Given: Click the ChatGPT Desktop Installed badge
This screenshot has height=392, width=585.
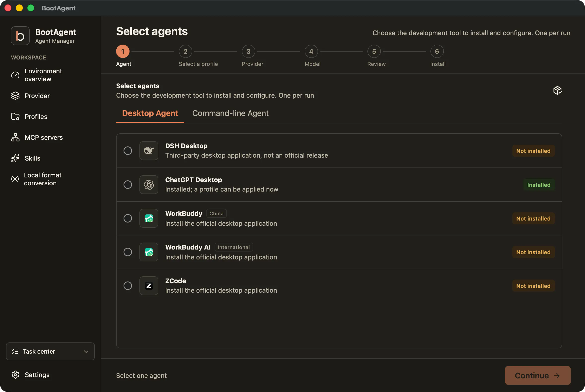Looking at the screenshot, I should 539,185.
